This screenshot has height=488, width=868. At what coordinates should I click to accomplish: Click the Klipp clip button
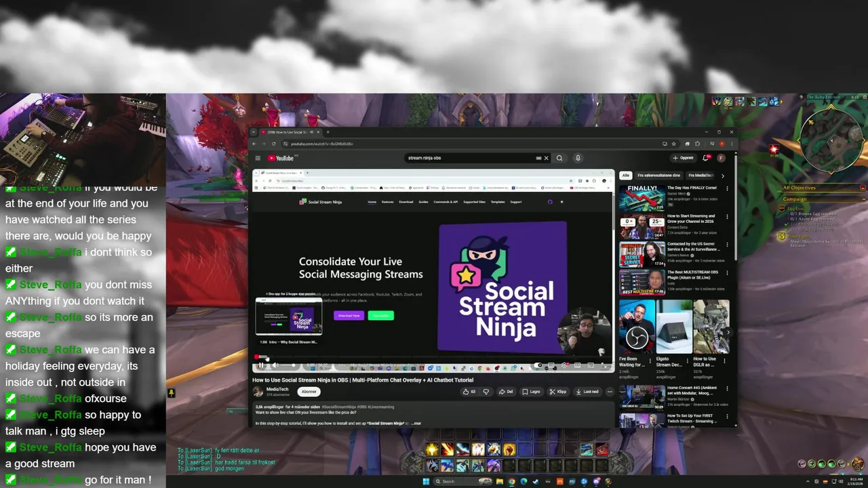click(558, 392)
